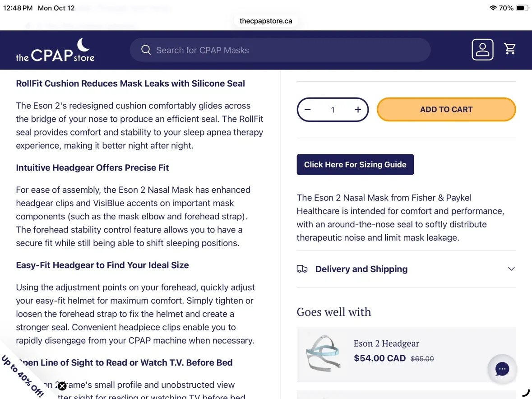
Task: Click the quantity value field
Action: (333, 110)
